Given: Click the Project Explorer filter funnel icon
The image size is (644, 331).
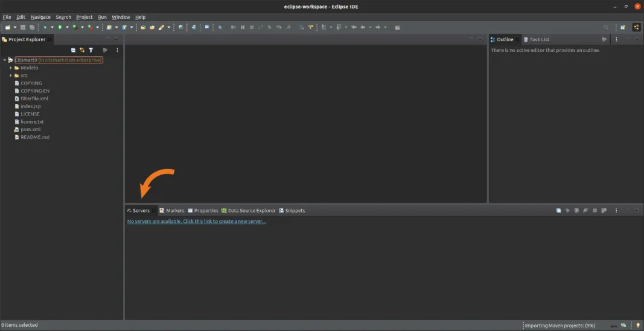Looking at the screenshot, I should point(91,50).
